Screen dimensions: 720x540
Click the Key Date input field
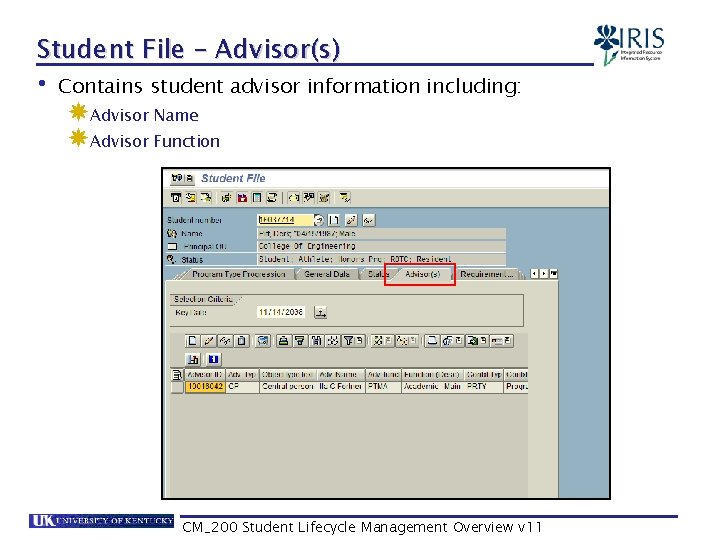tap(281, 312)
